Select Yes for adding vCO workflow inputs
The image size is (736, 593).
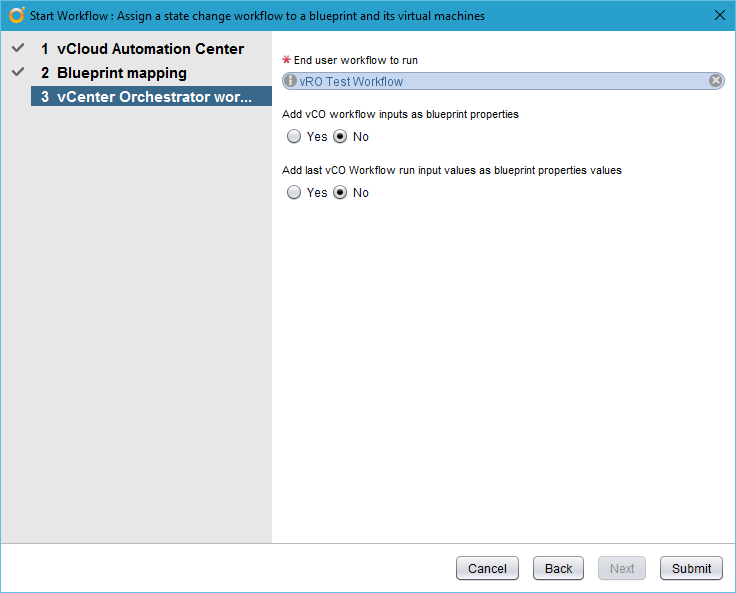point(294,137)
